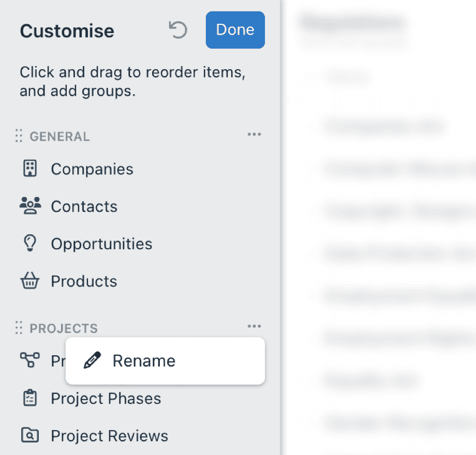Click the Products basket icon
Screen dimensions: 476x455
tap(29, 281)
